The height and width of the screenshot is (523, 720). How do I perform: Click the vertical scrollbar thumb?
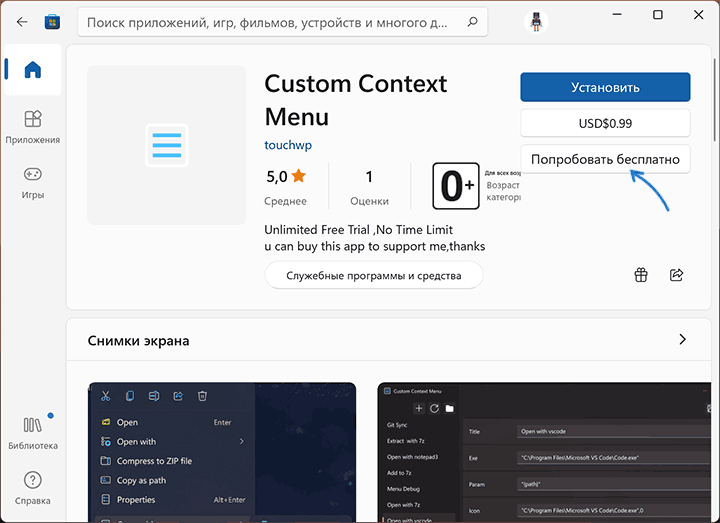(714, 100)
